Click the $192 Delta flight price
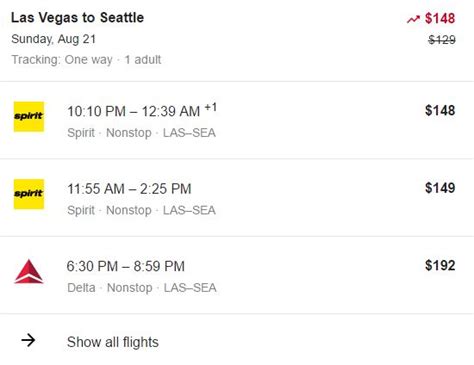 tap(440, 265)
